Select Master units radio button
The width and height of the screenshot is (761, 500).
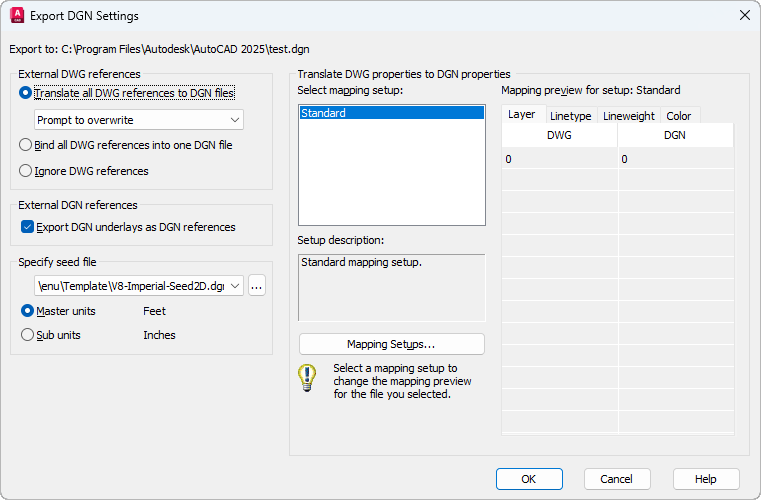pos(27,311)
